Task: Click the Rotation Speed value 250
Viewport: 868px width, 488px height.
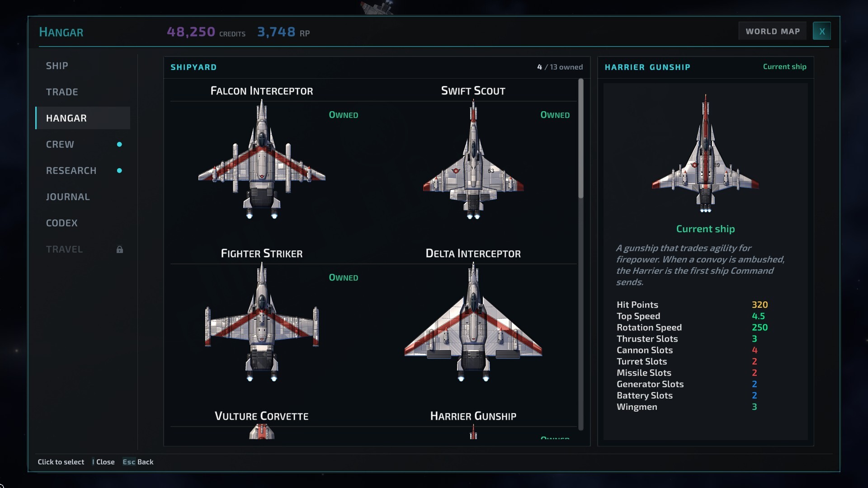Action: 759,328
